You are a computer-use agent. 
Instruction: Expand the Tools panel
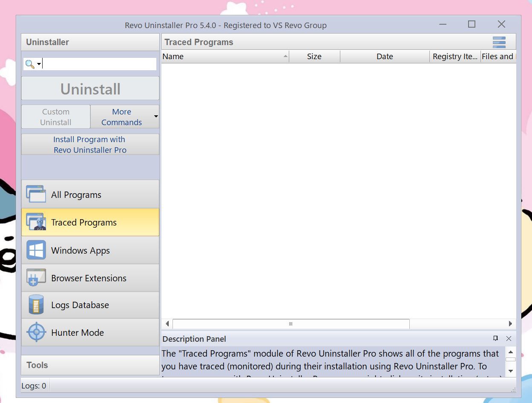[90, 365]
